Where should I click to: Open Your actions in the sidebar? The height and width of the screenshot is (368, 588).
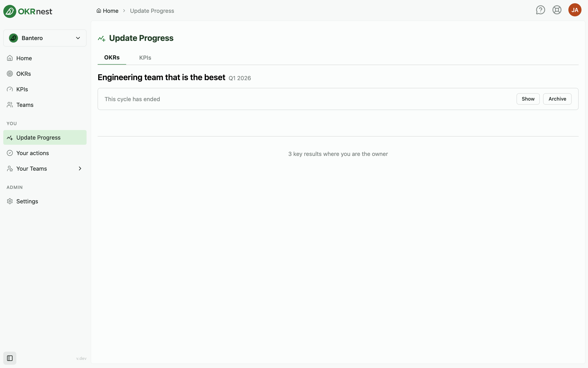[45, 153]
